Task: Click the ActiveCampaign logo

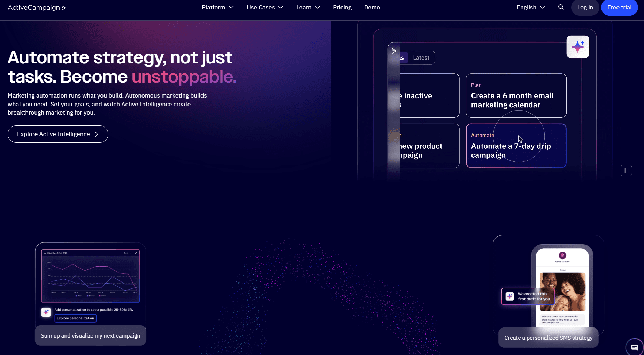Action: [37, 7]
